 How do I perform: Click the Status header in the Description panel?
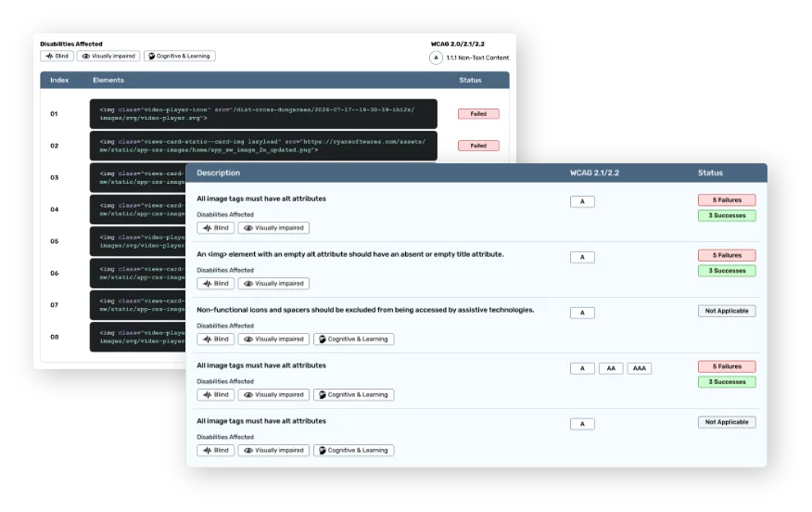coord(710,173)
